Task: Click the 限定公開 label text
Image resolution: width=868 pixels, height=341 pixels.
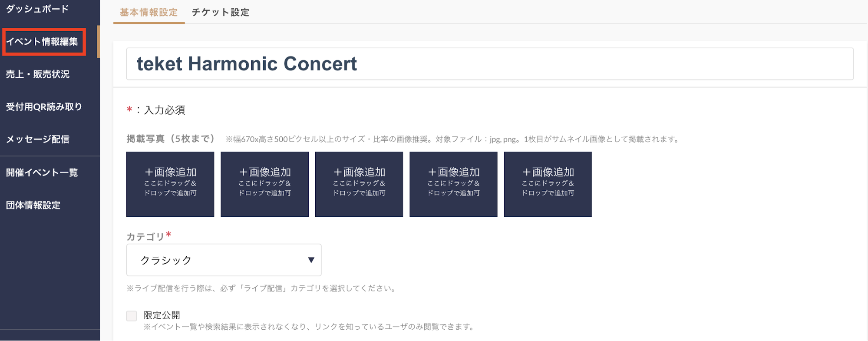Action: pyautogui.click(x=162, y=315)
